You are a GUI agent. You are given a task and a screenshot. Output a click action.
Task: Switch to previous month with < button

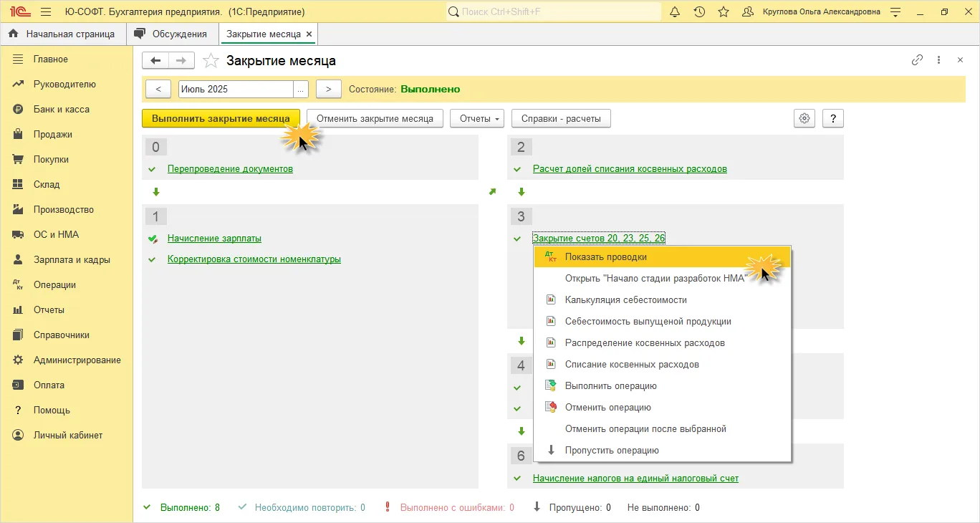158,89
